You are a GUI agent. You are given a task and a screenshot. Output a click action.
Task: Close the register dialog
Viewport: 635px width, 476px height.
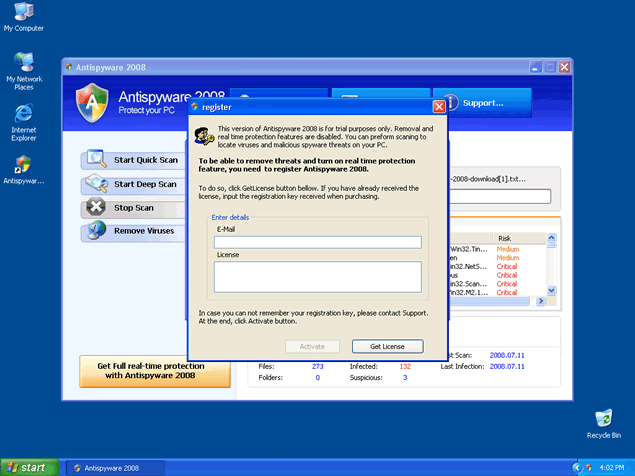[x=439, y=106]
